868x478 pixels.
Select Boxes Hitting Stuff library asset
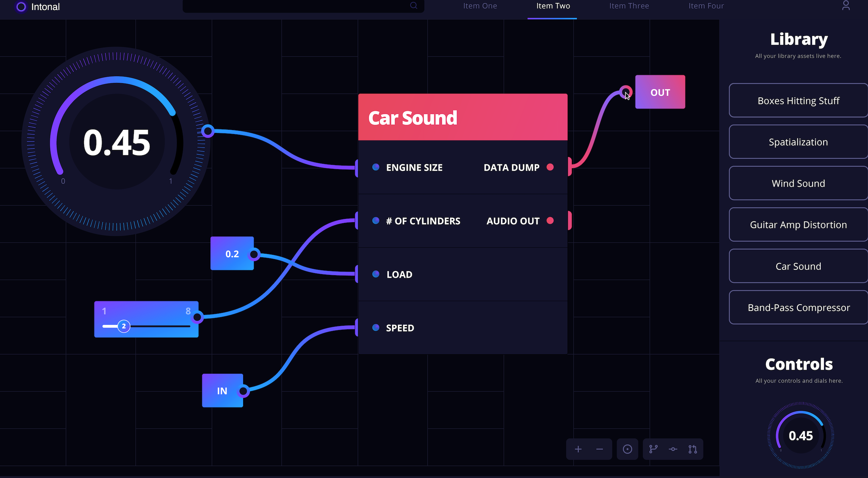[798, 101]
